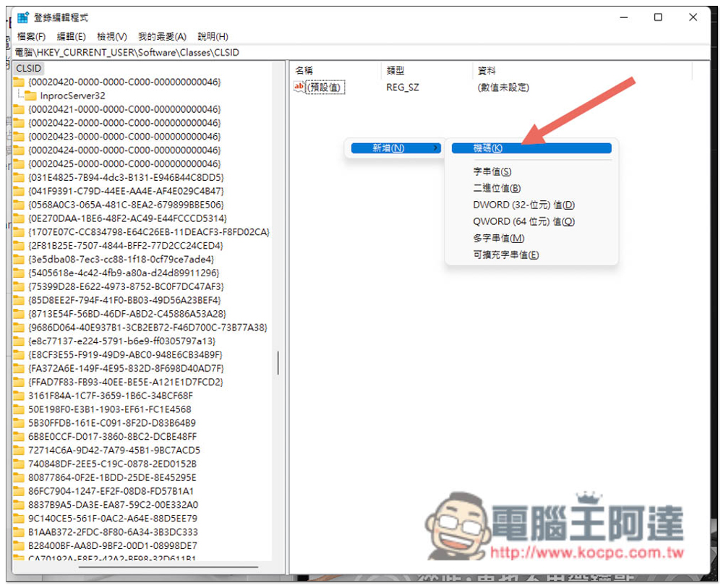Open the 我的最愛(A) menu
Viewport: 723px width, 588px height.
(162, 36)
